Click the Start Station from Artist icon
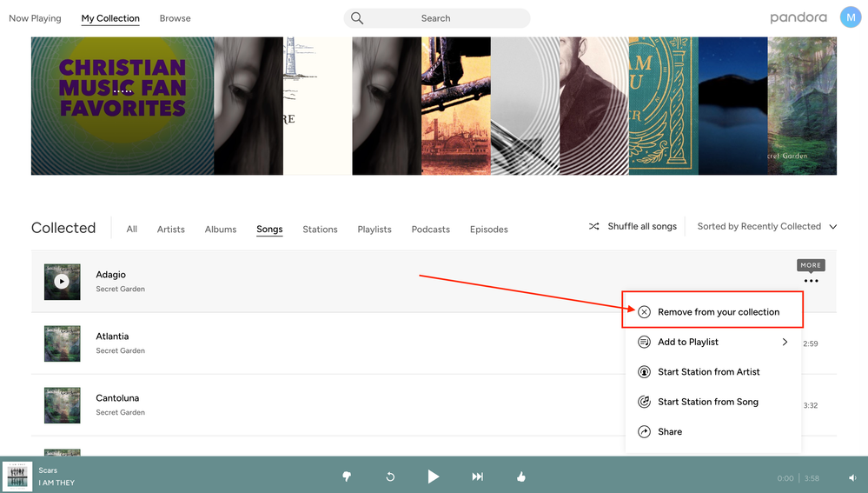The image size is (868, 493). click(x=644, y=371)
